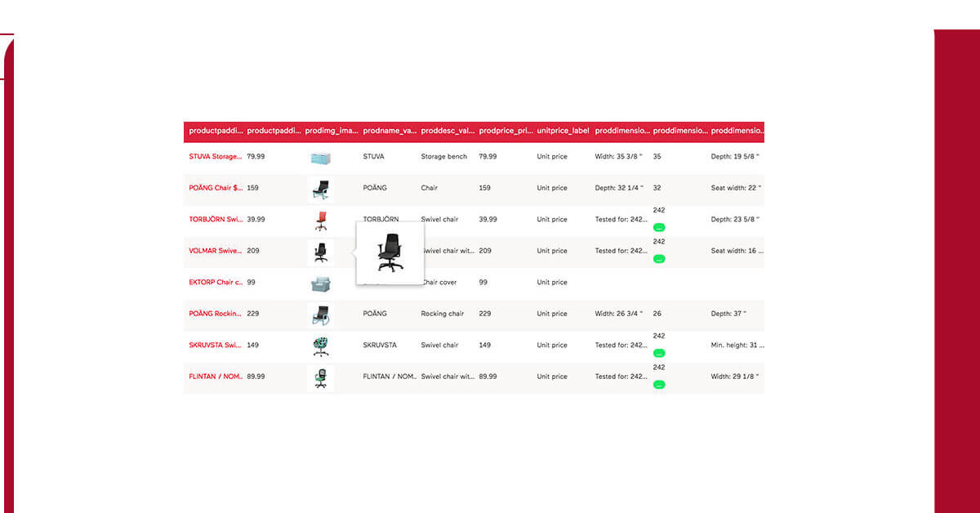The width and height of the screenshot is (980, 513).
Task: Click the Width: 29 1/8 dimension cell
Action: tap(735, 377)
